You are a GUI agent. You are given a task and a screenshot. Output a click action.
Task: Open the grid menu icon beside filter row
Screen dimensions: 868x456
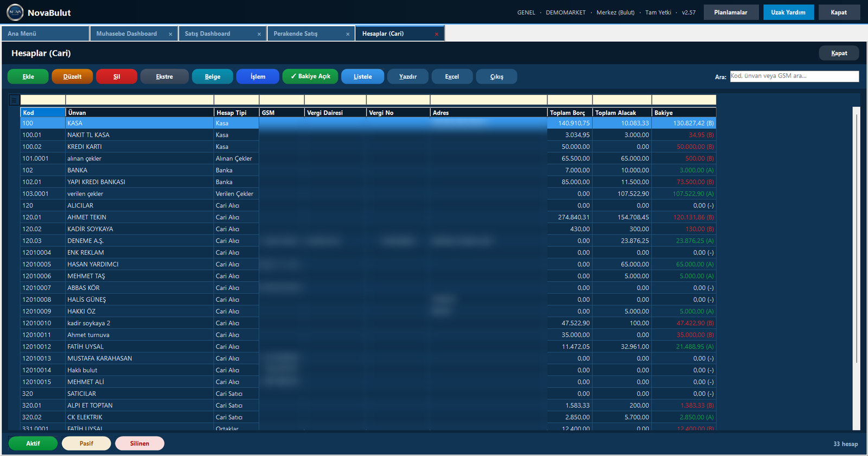15,100
